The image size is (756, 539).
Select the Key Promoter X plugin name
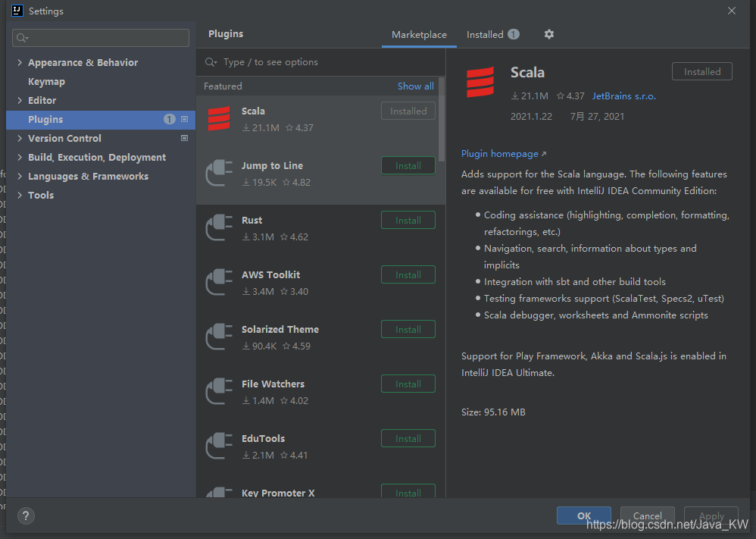278,493
